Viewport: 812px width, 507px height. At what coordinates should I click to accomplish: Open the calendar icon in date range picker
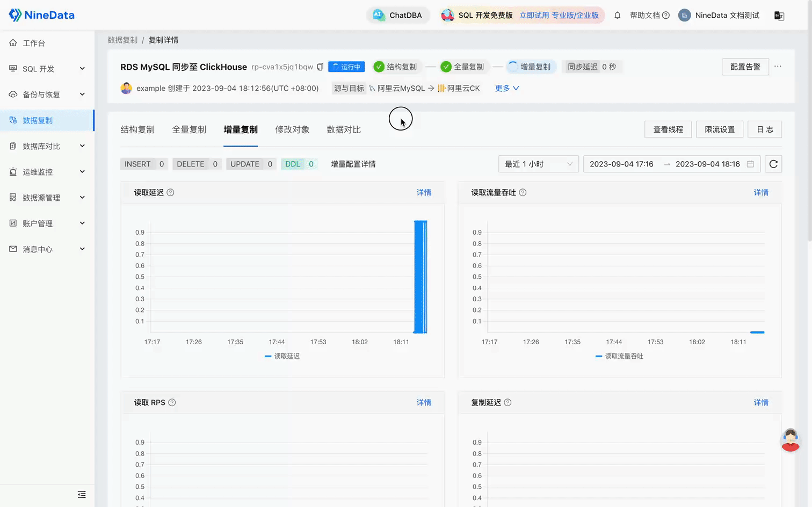(750, 164)
